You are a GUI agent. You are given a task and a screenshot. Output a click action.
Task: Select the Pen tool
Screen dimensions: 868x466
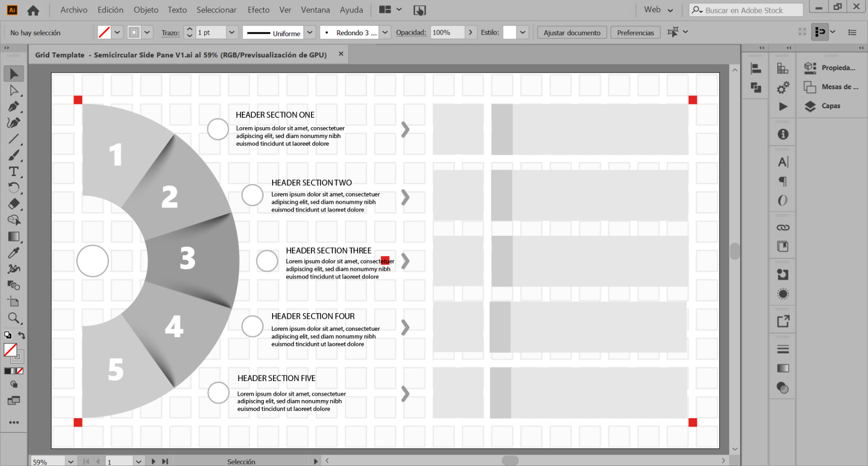tap(14, 107)
